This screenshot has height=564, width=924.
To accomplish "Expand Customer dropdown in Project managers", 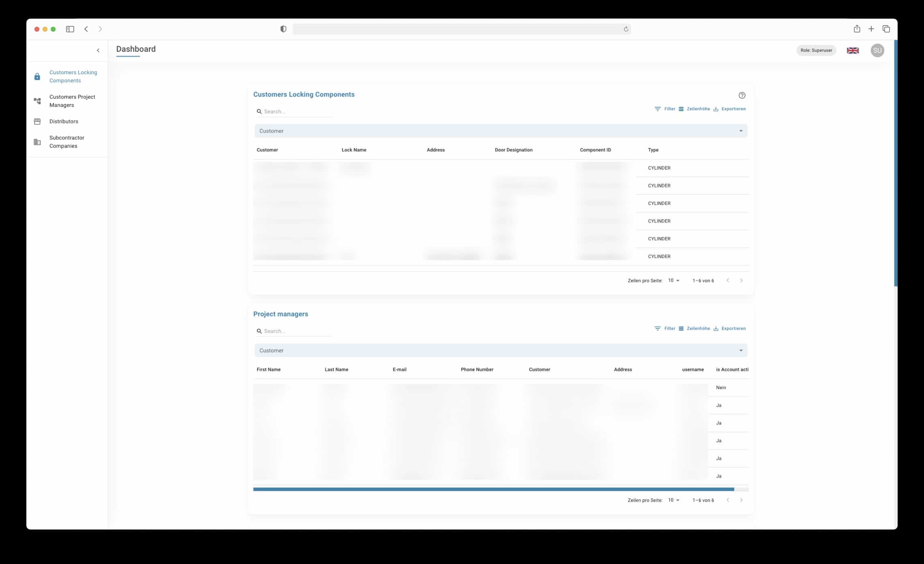I will [x=501, y=350].
